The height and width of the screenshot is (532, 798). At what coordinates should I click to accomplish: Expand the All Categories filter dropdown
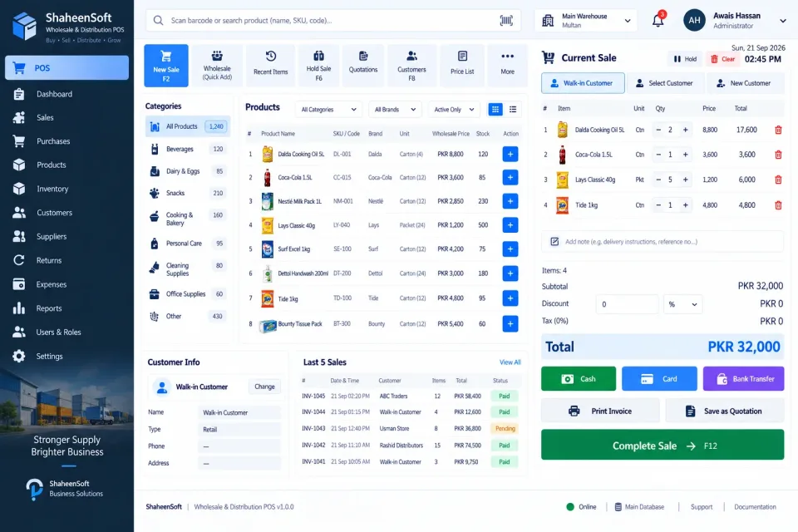click(328, 110)
